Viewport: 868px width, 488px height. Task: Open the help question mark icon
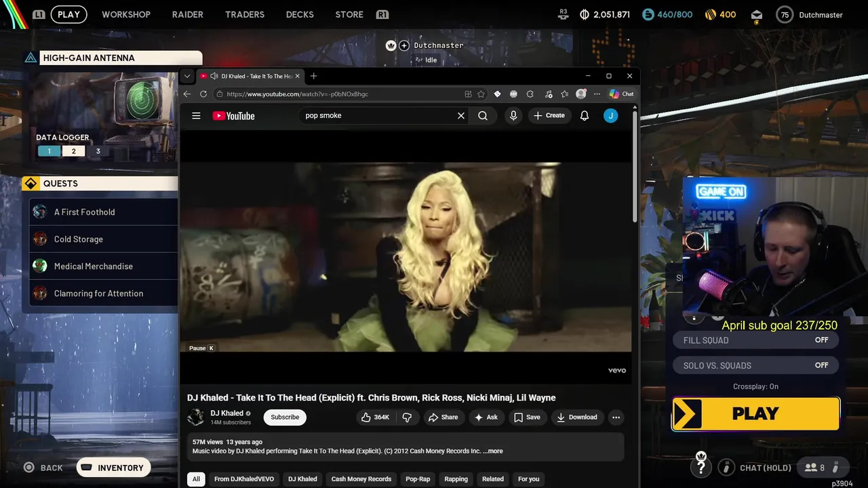point(701,467)
